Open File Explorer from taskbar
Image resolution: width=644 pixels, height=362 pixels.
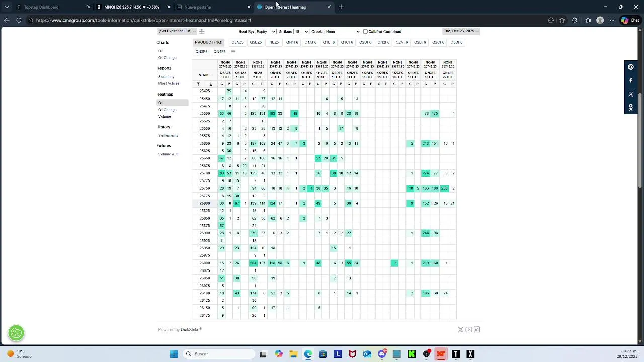pyautogui.click(x=293, y=354)
